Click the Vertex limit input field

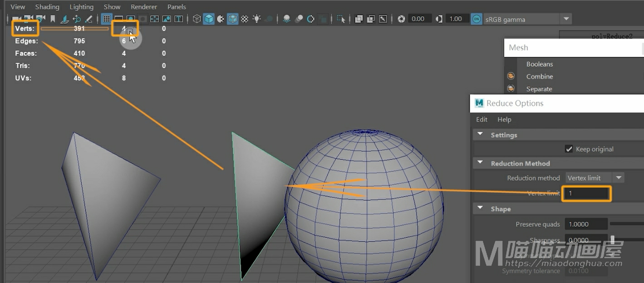pyautogui.click(x=586, y=193)
